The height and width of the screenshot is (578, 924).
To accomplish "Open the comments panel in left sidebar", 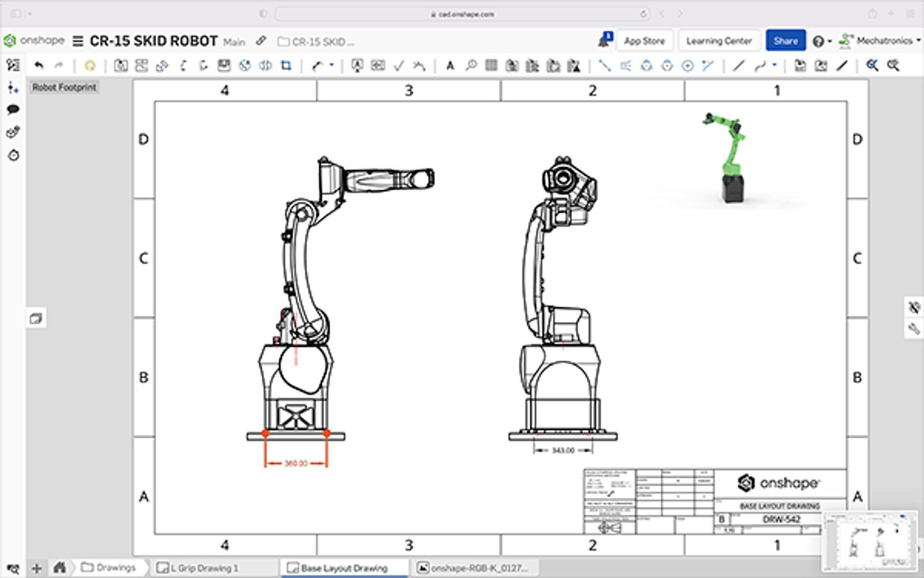I will pyautogui.click(x=13, y=110).
